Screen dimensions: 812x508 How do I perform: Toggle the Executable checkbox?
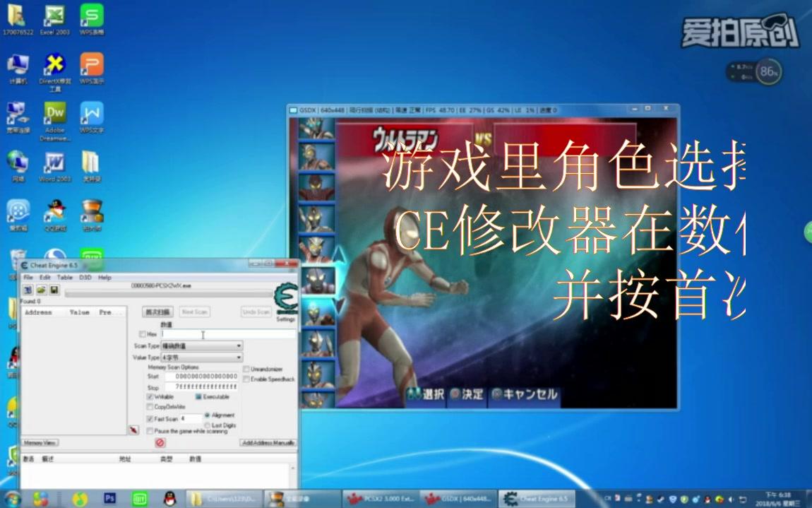click(x=198, y=396)
